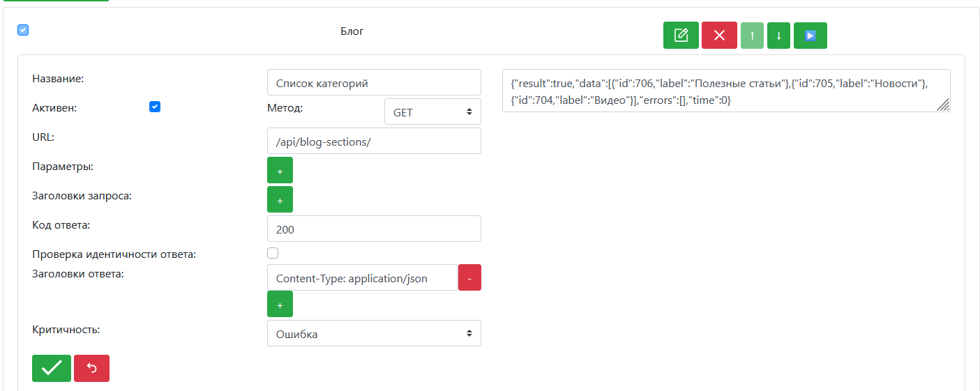Add a new parameter under Параметры
The height and width of the screenshot is (391, 980).
tap(280, 170)
